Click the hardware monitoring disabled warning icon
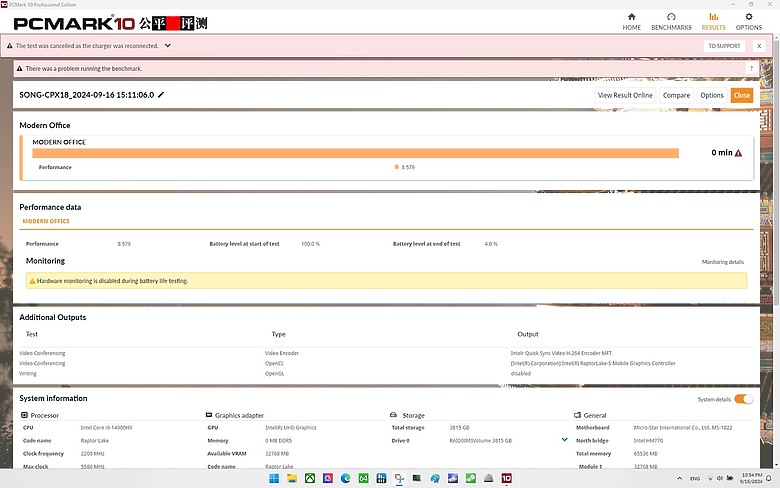Viewport: 780px width, 488px height. click(32, 281)
